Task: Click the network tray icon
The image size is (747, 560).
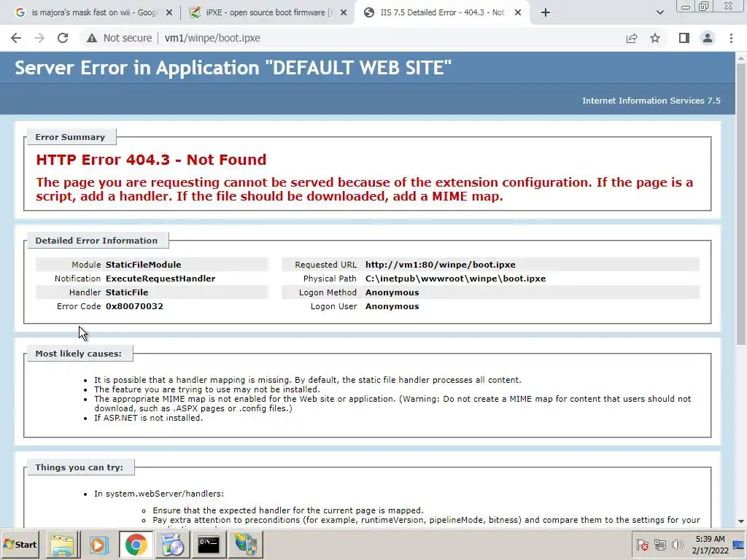Action: click(659, 545)
